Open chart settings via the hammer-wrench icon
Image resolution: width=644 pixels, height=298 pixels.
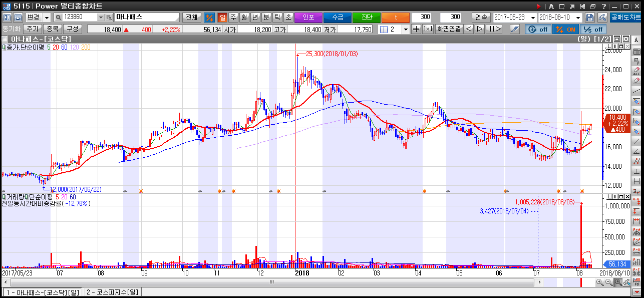[x=601, y=17]
